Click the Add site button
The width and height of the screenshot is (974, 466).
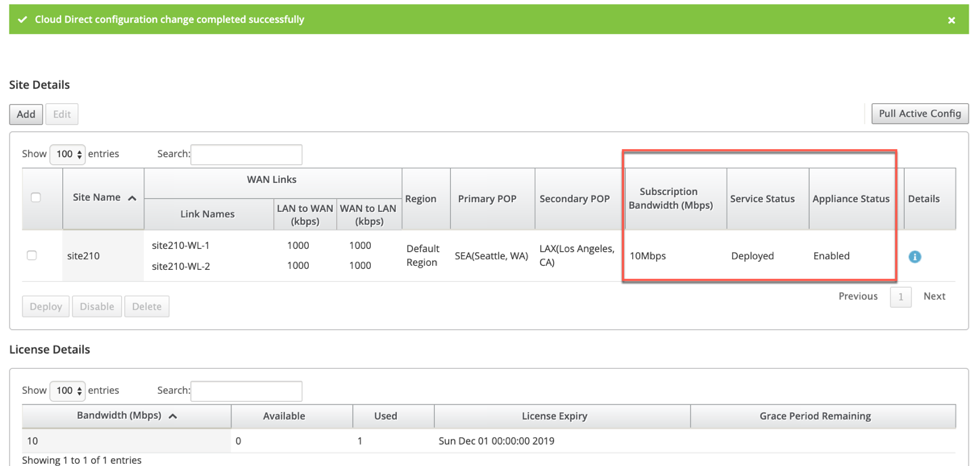coord(26,114)
